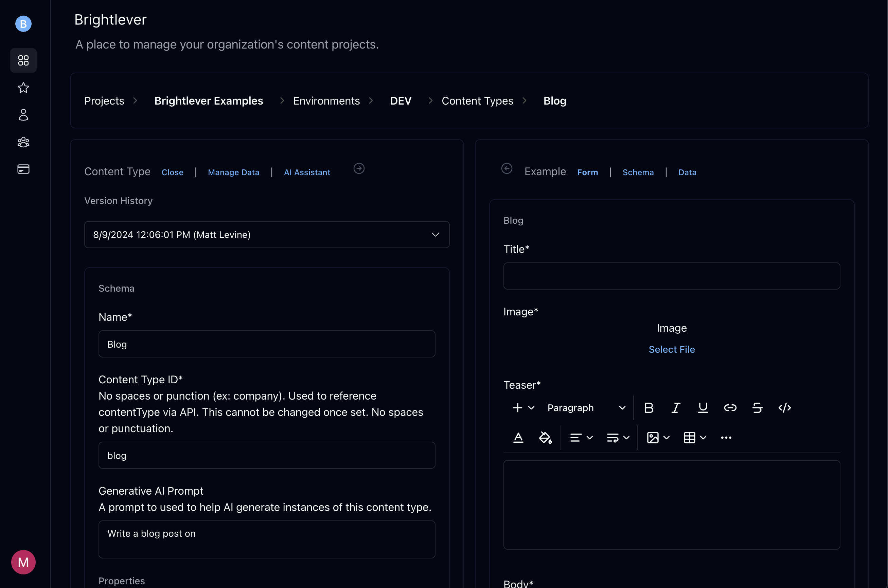
Task: Open insert table dropdown in toolbar
Action: click(695, 438)
